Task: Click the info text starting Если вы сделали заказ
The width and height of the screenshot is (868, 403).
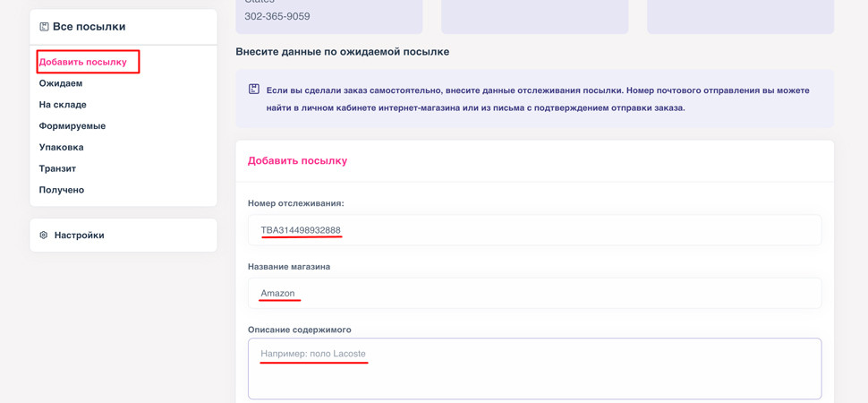Action: pos(538,99)
